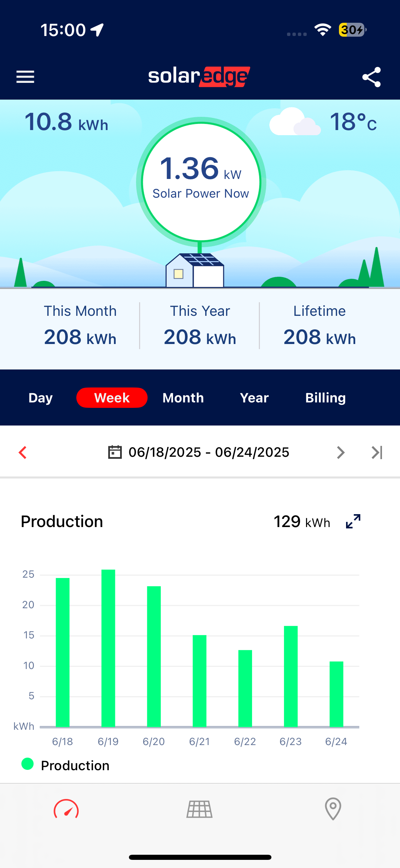Open the 06/18/2025 - 06/24/2025 date picker
The height and width of the screenshot is (868, 400).
[209, 452]
